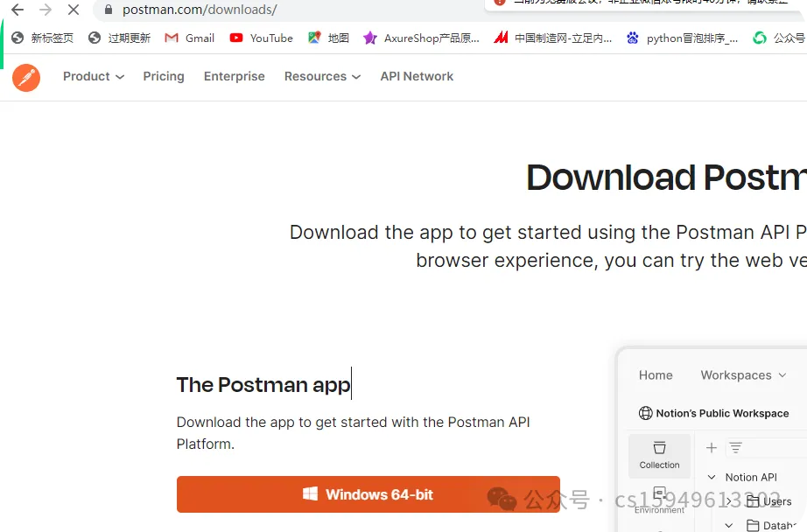
Task: Click Notion's Public Workspace globe icon
Action: 645,413
